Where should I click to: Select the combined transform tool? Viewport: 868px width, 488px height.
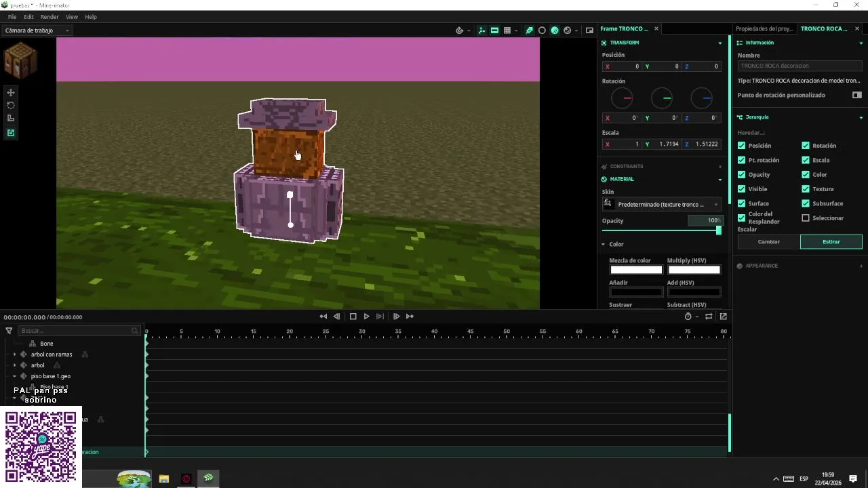pyautogui.click(x=11, y=133)
